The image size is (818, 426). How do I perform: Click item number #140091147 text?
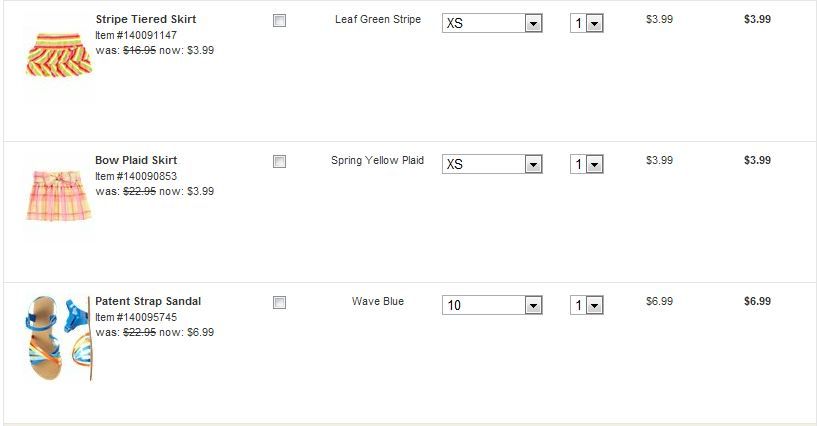136,35
